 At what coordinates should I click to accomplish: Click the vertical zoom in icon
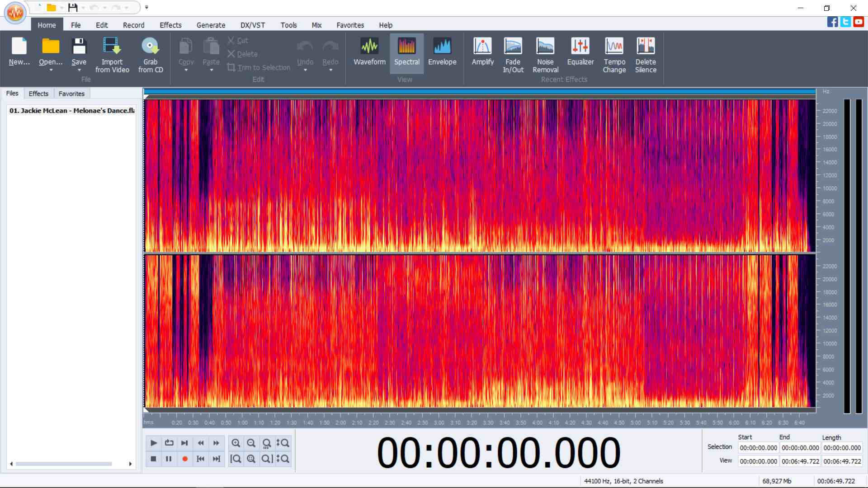tap(283, 443)
